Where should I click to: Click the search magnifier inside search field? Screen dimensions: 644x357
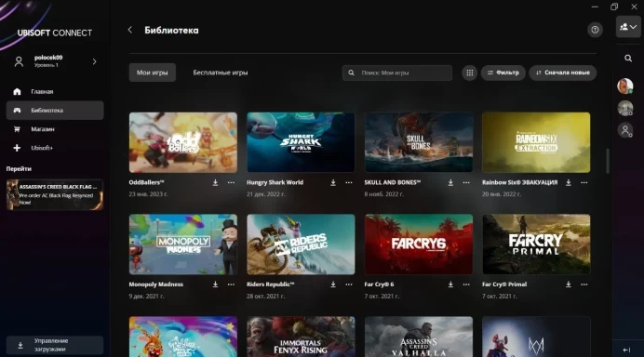pyautogui.click(x=351, y=73)
